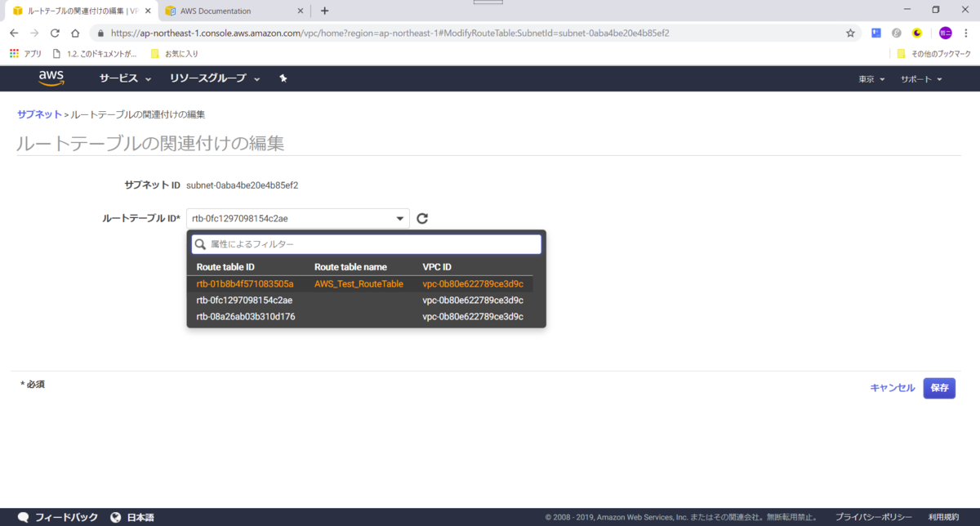This screenshot has width=980, height=526.
Task: Click the AWS_Test_RouteTable name cell
Action: point(359,283)
